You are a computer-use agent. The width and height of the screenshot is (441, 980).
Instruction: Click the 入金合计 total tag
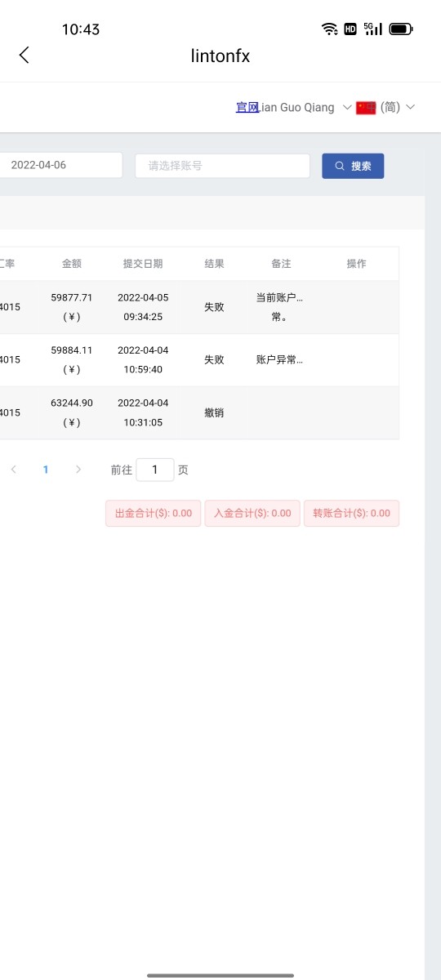tap(252, 514)
